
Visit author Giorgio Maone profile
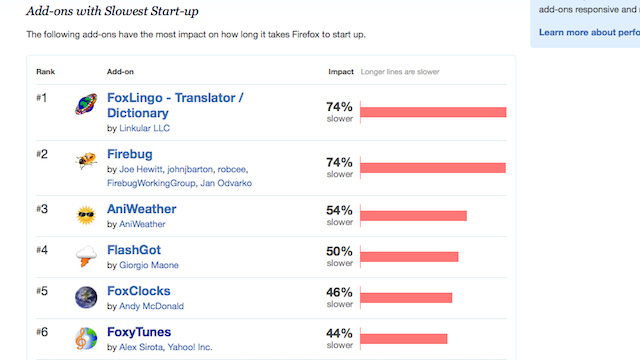point(149,265)
